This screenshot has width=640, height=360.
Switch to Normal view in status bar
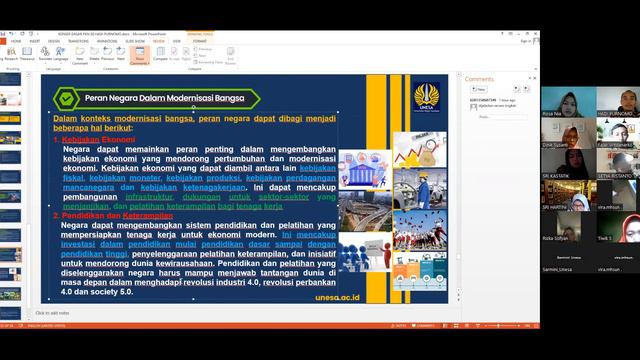pos(445,326)
